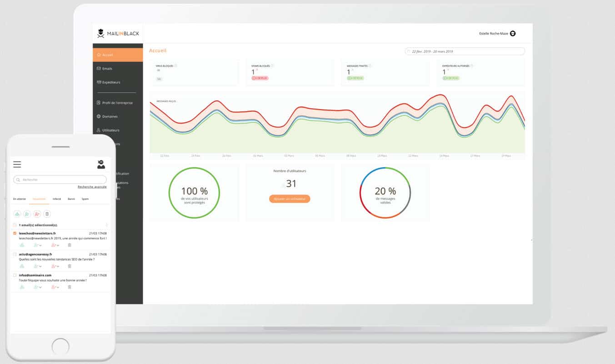Switch to the Infecté tab
Screen dimensions: 615x364
57,199
